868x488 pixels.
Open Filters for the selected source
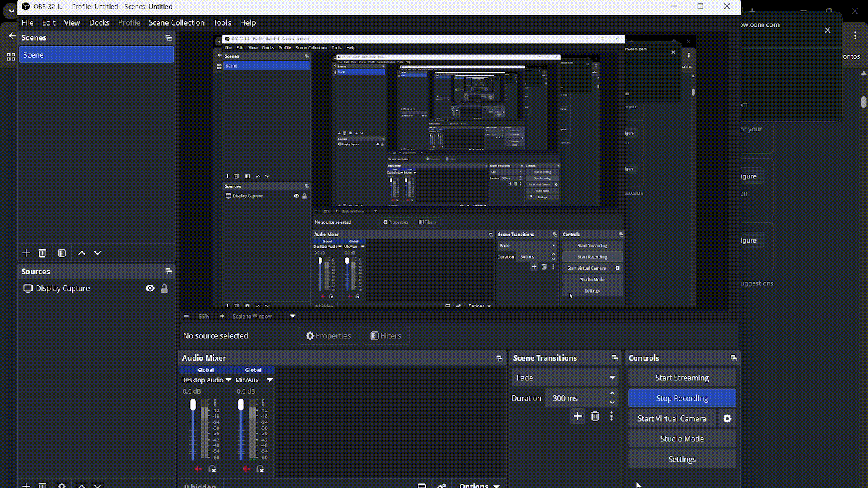click(x=386, y=335)
